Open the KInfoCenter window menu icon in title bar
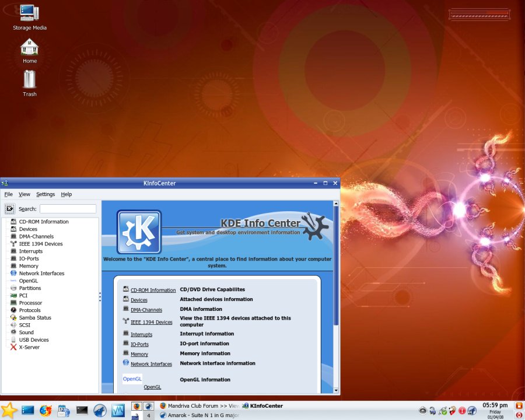Screen dimensions: 525x420 (x=5, y=183)
